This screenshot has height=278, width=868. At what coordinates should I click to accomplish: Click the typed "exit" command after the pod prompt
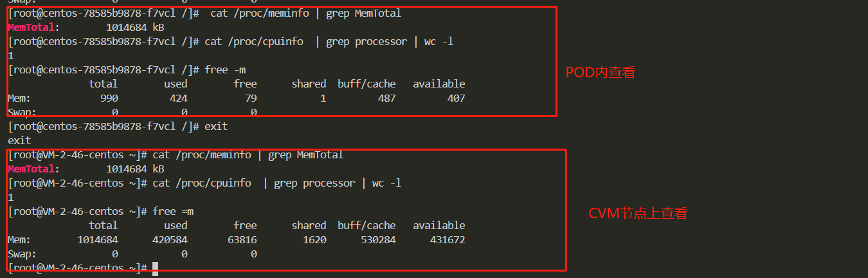click(x=216, y=126)
